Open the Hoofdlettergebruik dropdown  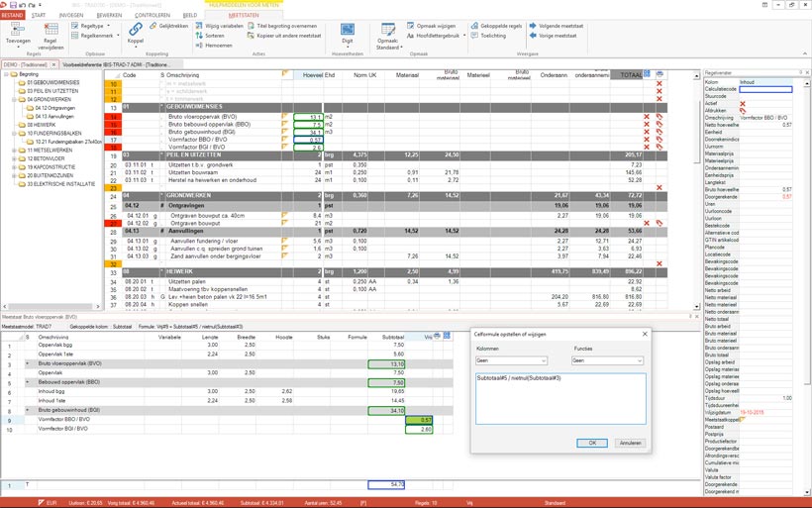(436, 36)
